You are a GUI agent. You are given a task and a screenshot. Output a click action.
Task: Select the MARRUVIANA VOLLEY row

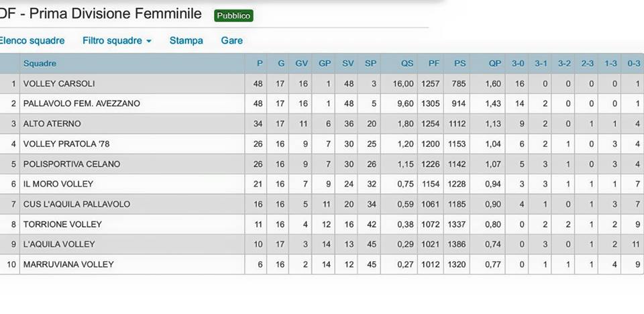point(322,264)
